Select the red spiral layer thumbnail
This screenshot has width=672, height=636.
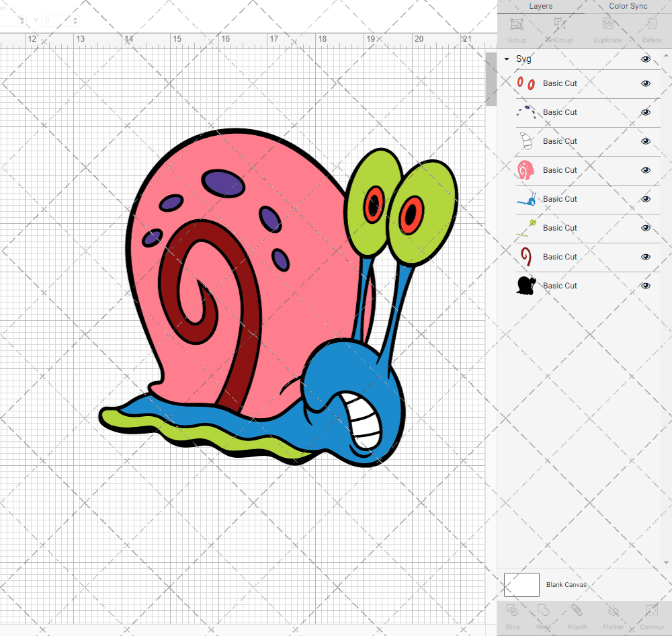coord(526,257)
